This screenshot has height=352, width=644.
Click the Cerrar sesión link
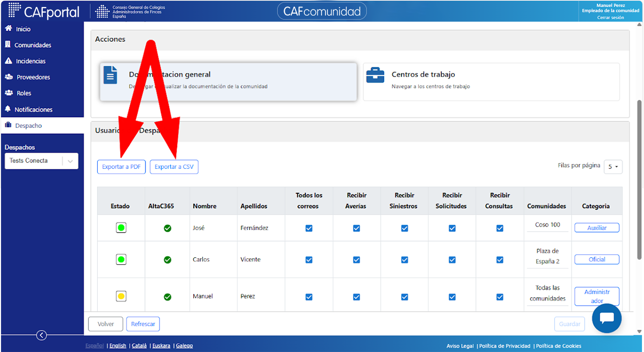point(610,18)
